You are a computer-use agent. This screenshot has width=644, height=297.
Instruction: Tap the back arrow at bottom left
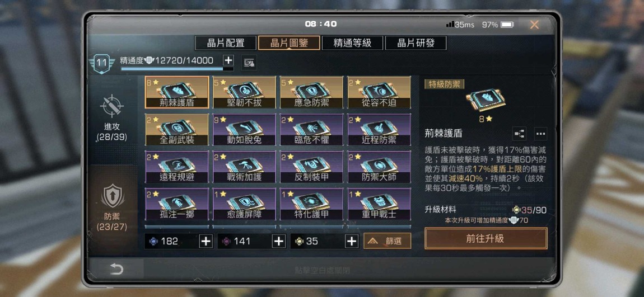[x=116, y=269]
